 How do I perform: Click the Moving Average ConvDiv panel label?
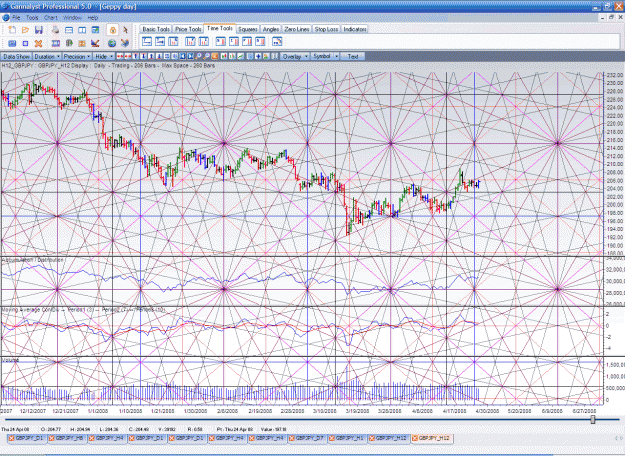click(x=83, y=309)
